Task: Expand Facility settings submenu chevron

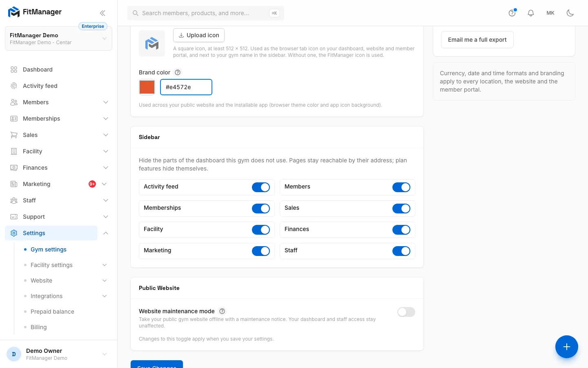Action: pos(105,265)
